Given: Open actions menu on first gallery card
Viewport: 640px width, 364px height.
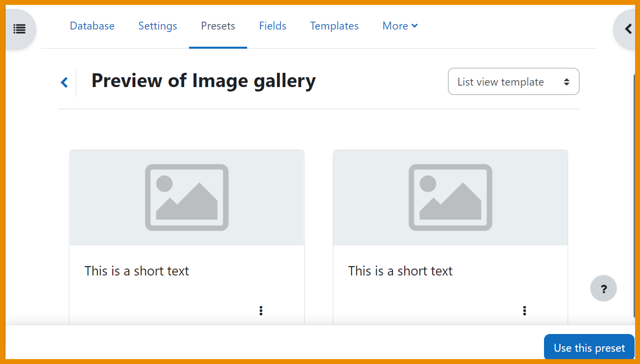Looking at the screenshot, I should [261, 310].
